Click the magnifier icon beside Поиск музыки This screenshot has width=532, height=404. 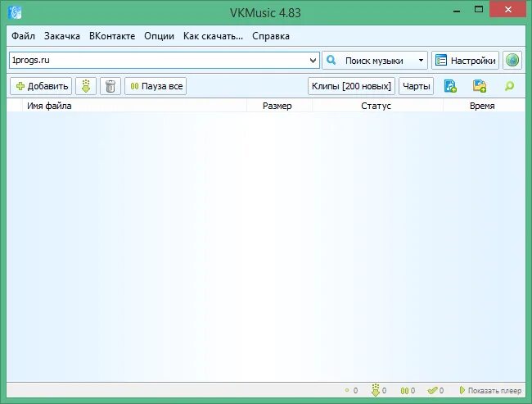click(x=331, y=61)
